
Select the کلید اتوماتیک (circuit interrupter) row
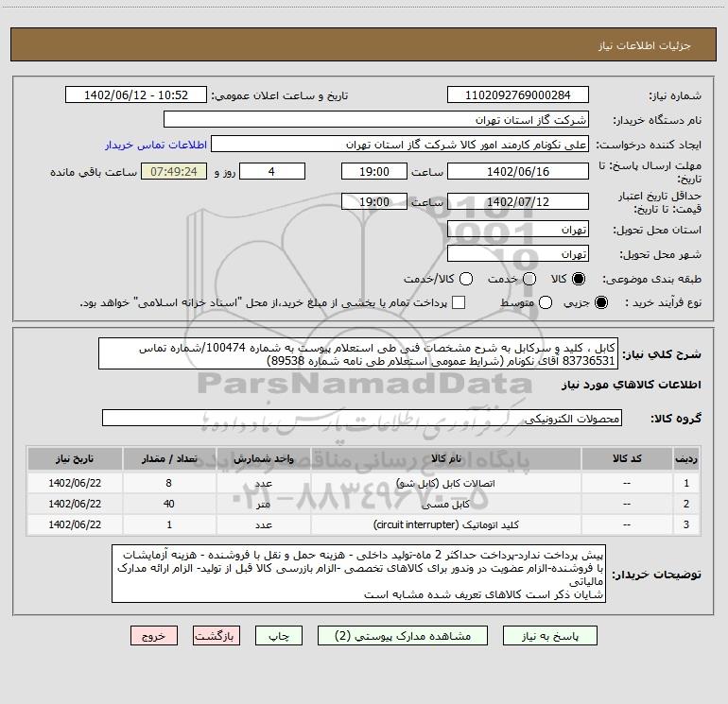point(364,524)
